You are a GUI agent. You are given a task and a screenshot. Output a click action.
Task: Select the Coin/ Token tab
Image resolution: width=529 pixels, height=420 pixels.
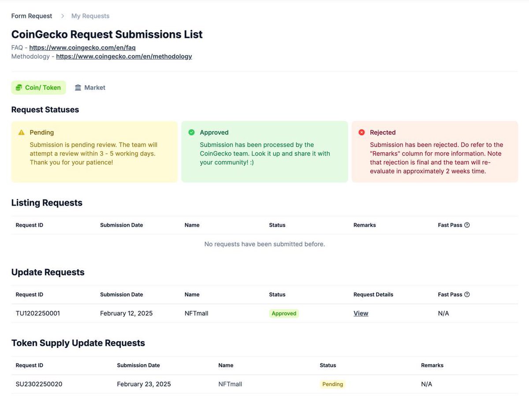[x=38, y=88]
